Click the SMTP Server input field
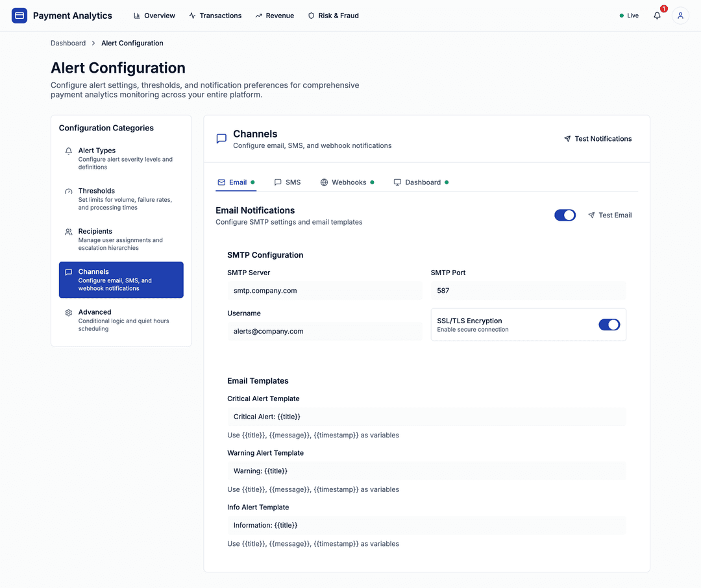 coord(325,291)
